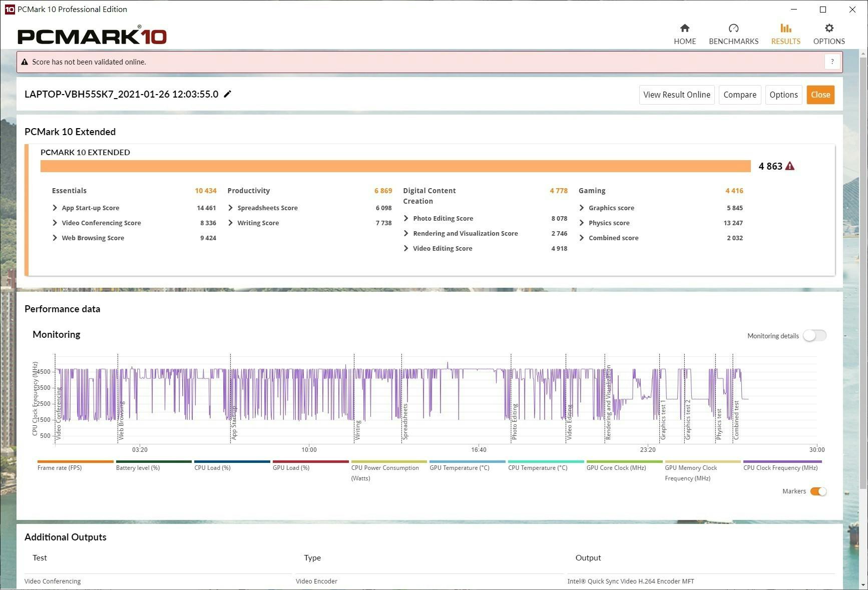Screen dimensions: 868x590
Task: Expand Photo Editing Score
Action: coord(406,218)
